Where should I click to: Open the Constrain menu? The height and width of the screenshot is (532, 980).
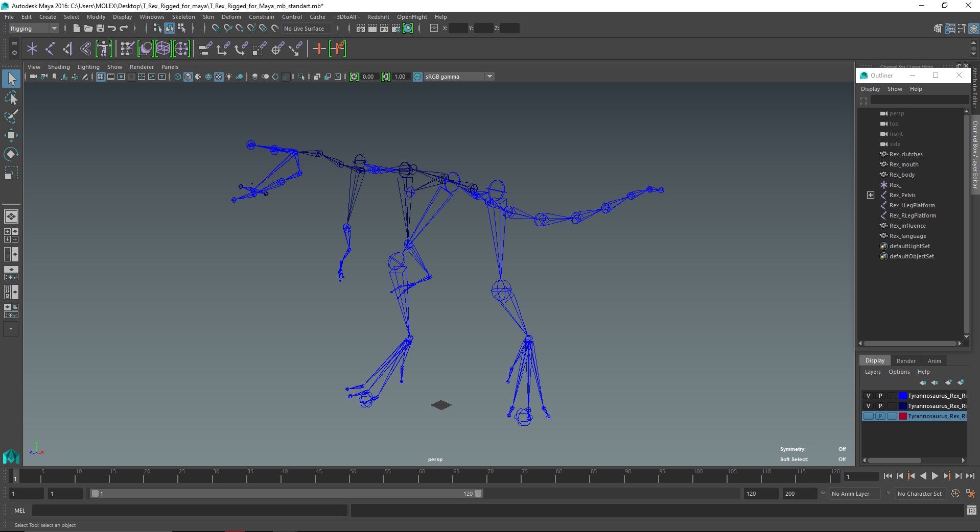tap(261, 17)
